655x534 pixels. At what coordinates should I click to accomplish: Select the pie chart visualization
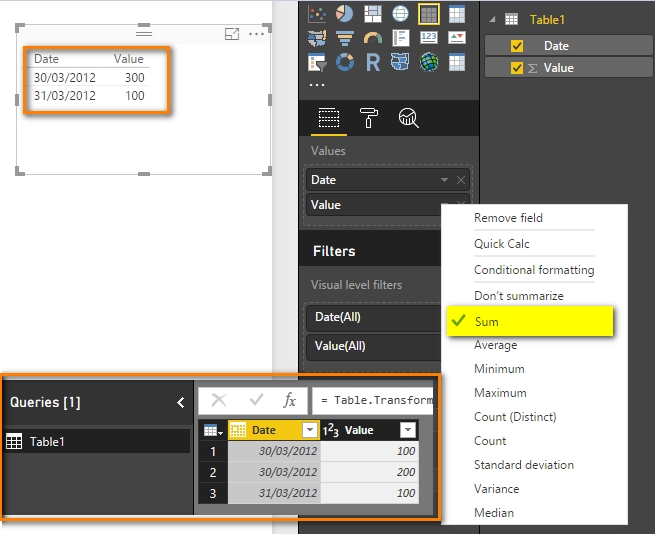tap(345, 14)
